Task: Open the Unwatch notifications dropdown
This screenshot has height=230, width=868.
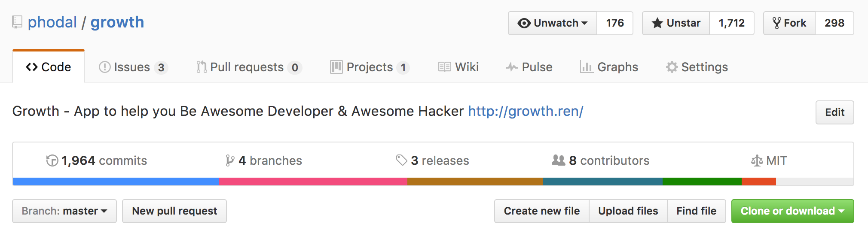Action: 553,23
